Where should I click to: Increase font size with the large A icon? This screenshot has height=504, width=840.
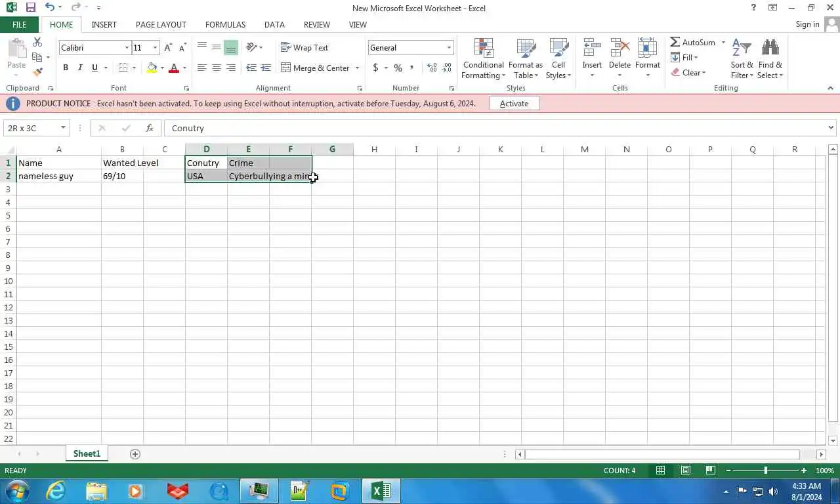[x=168, y=47]
